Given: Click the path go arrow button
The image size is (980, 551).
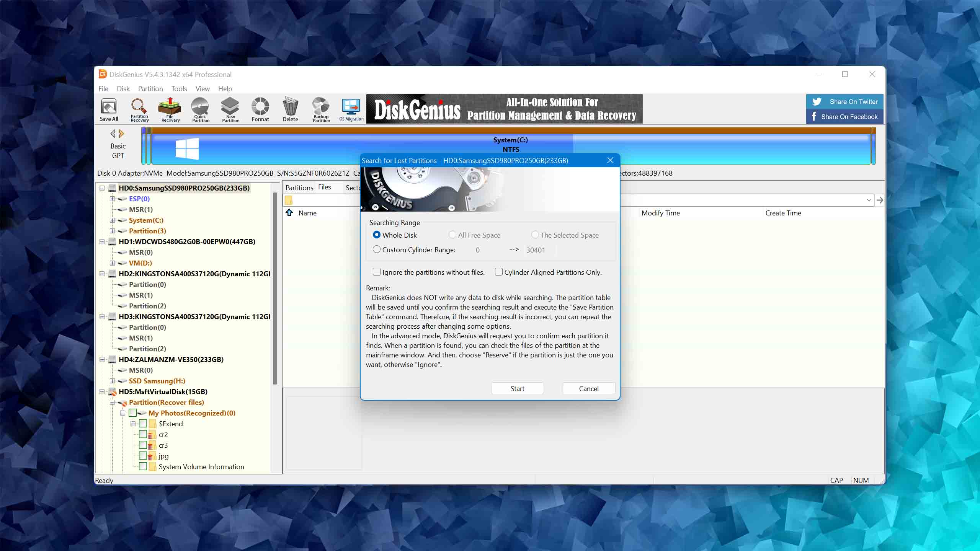Looking at the screenshot, I should click(880, 200).
